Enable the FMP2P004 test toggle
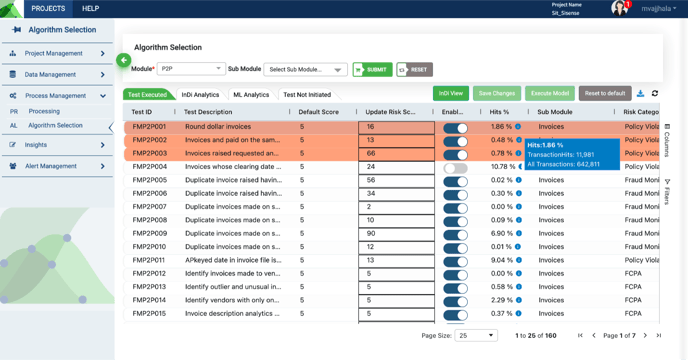Screen dimensions: 688x360 coord(455,168)
